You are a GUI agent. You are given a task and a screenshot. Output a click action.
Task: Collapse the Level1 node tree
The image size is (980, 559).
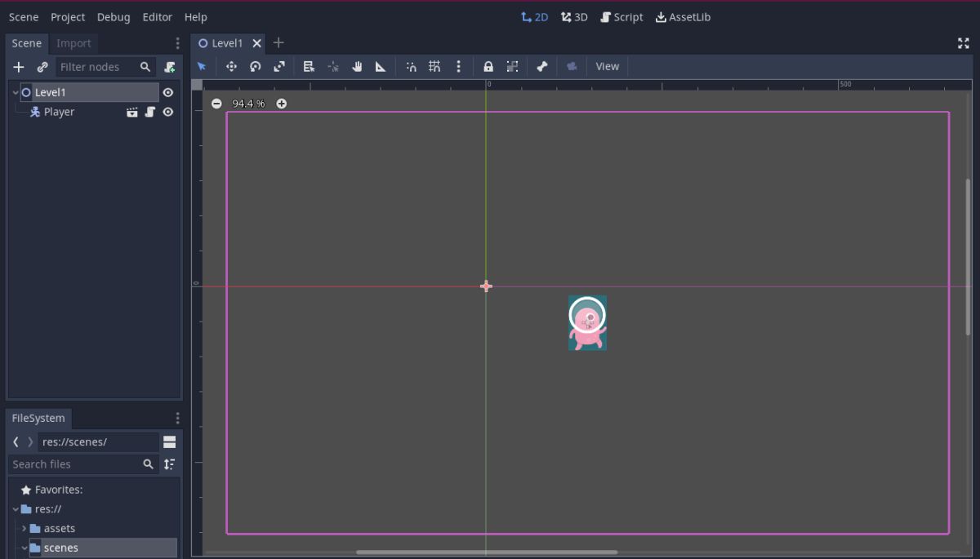point(16,92)
